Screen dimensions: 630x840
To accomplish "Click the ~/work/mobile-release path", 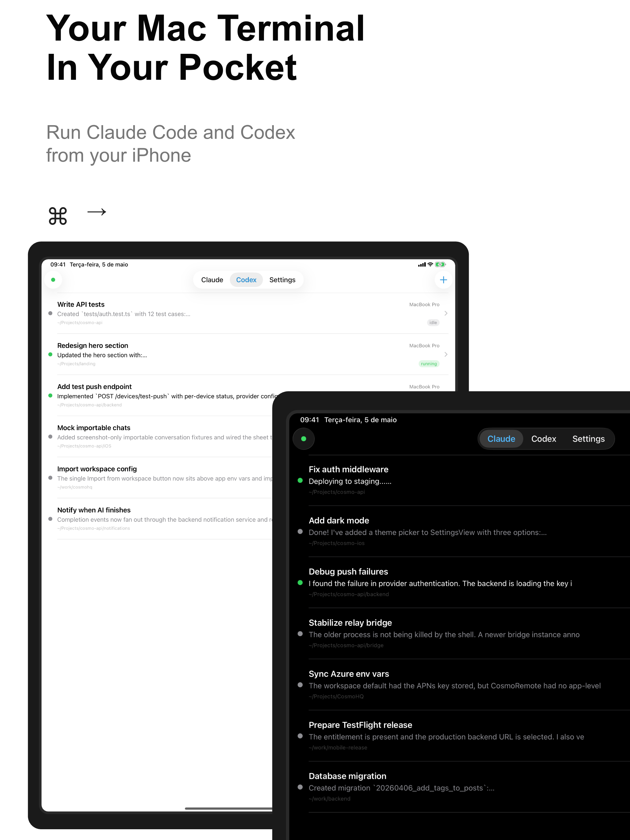I will click(338, 747).
